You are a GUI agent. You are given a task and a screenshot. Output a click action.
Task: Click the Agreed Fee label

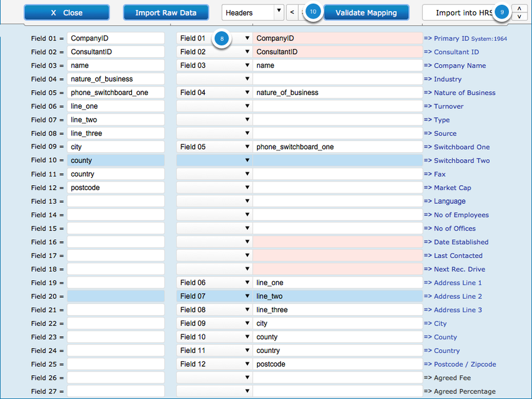[x=447, y=378]
